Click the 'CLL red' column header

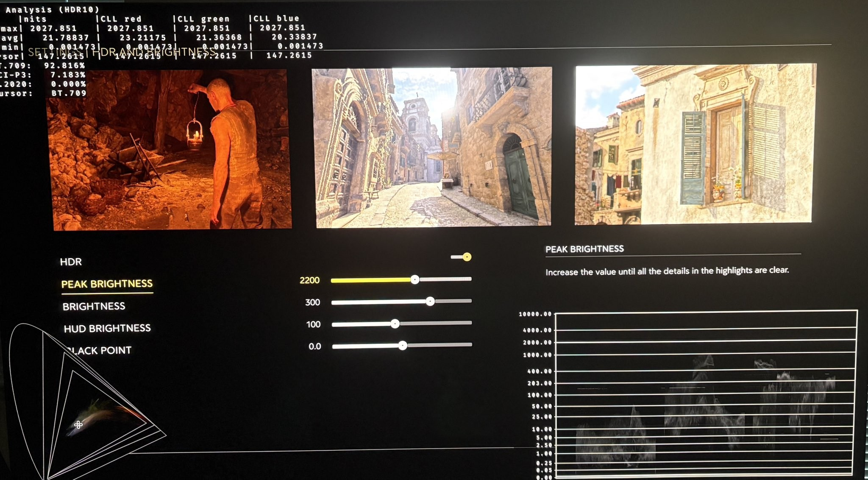click(x=121, y=19)
